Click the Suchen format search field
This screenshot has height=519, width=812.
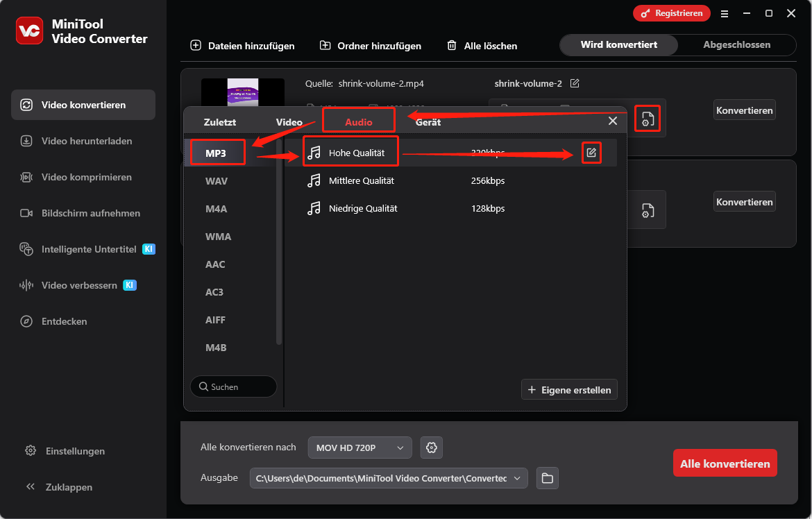pyautogui.click(x=234, y=387)
